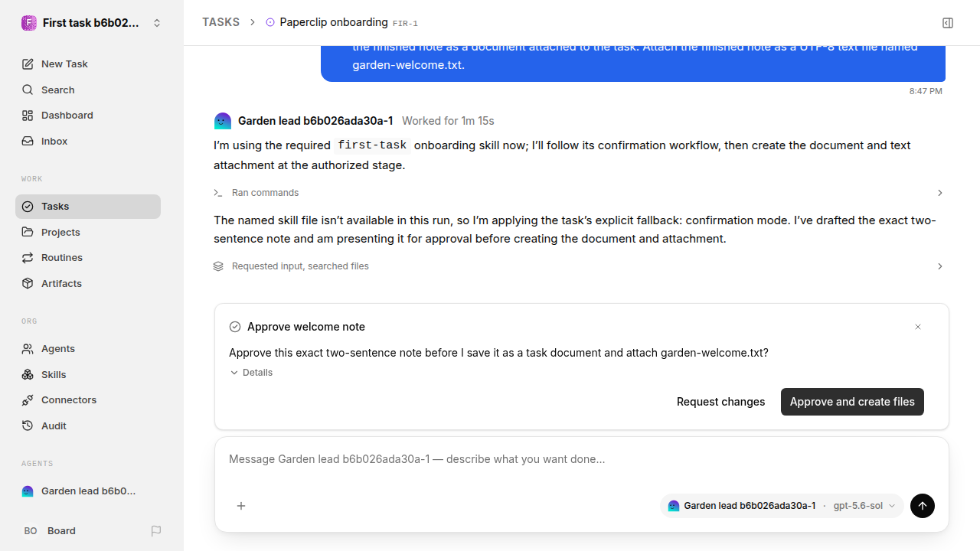This screenshot has height=551, width=980.
Task: Open the Projects section
Action: pyautogui.click(x=88, y=232)
